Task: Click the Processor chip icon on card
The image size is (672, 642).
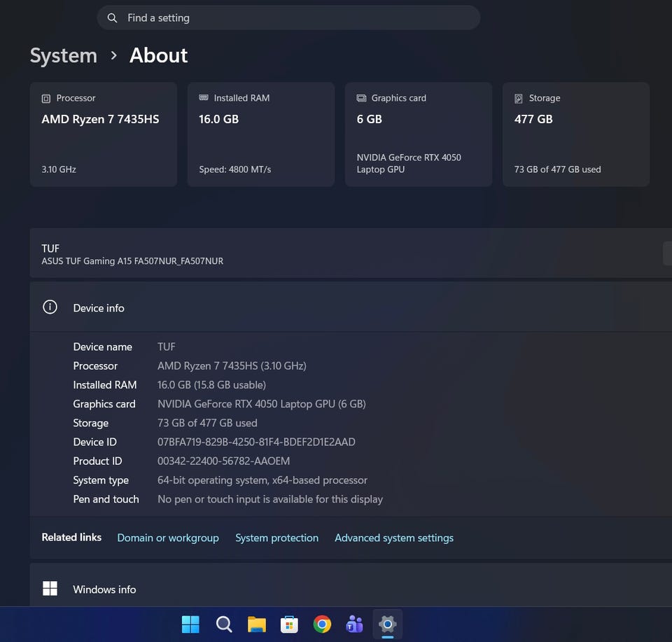Action: 46,99
